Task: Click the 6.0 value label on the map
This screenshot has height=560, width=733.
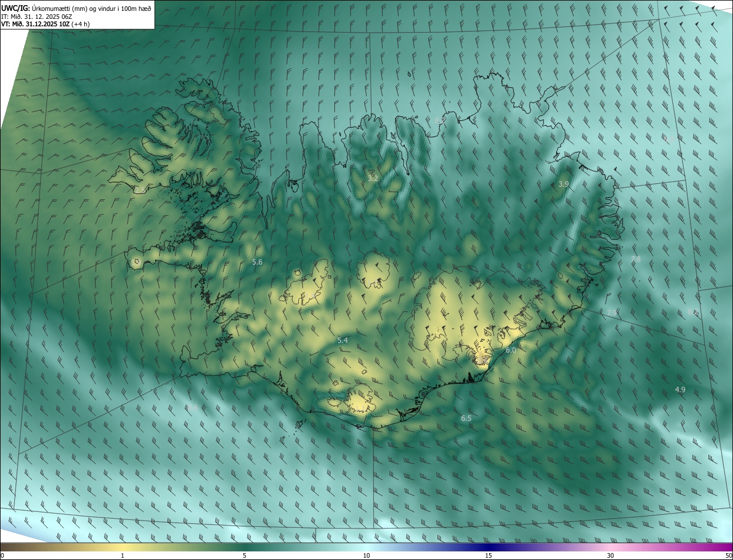Action: [511, 350]
